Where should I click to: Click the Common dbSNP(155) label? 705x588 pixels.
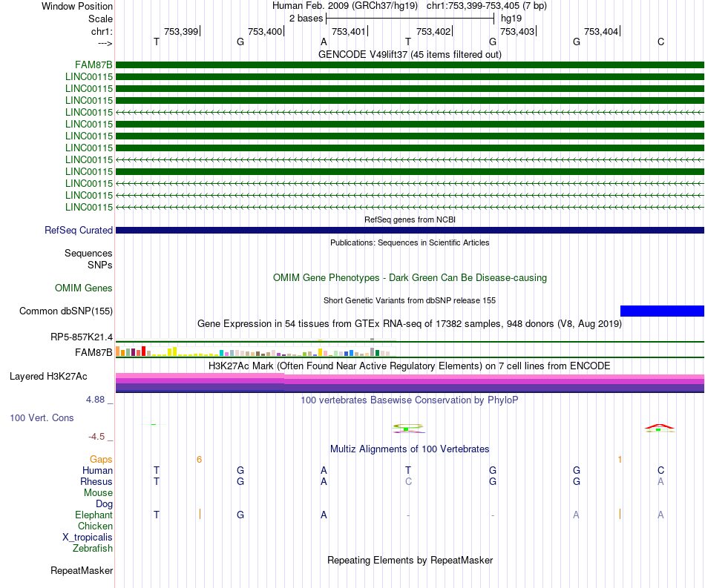(x=66, y=311)
